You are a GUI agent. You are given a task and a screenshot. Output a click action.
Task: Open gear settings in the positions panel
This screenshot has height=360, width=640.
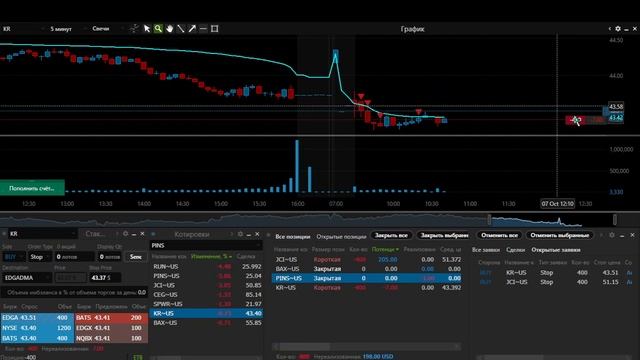click(611, 235)
